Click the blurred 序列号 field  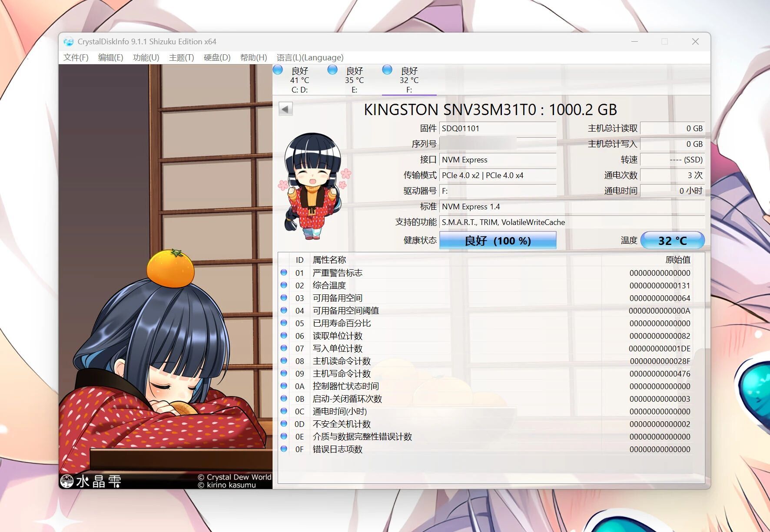pos(498,144)
